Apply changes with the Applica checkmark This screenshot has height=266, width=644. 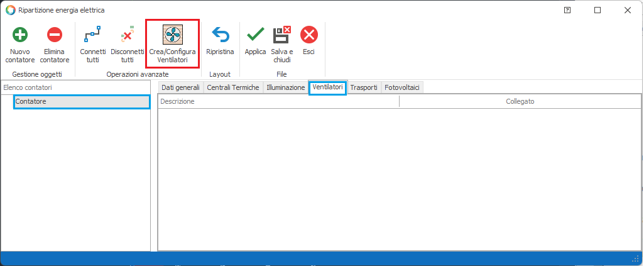(255, 35)
